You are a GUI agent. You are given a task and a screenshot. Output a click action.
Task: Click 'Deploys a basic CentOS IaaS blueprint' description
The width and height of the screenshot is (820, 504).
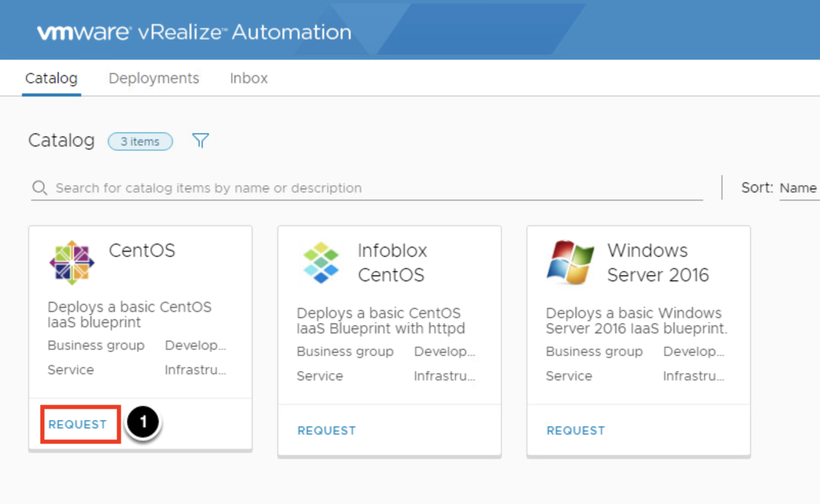[x=129, y=315]
